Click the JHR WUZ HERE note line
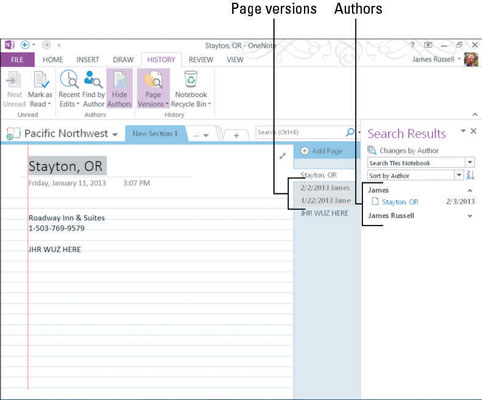482x400 pixels. [x=54, y=249]
